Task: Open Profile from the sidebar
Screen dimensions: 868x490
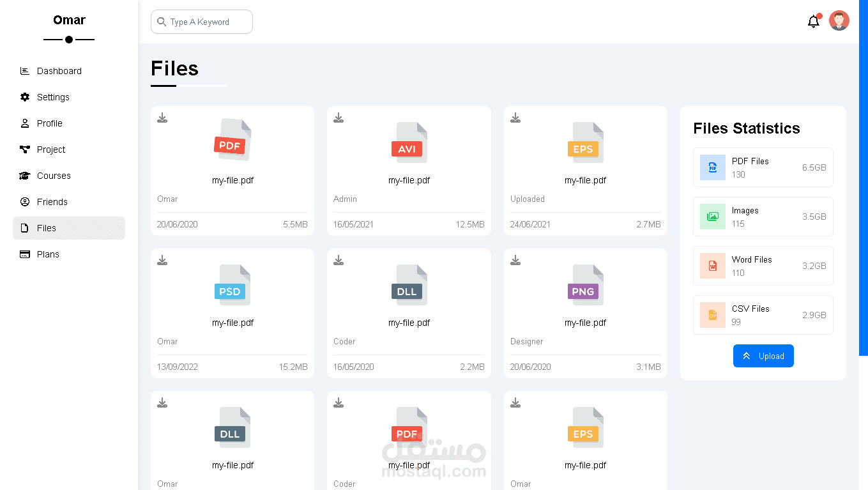Action: (x=69, y=123)
